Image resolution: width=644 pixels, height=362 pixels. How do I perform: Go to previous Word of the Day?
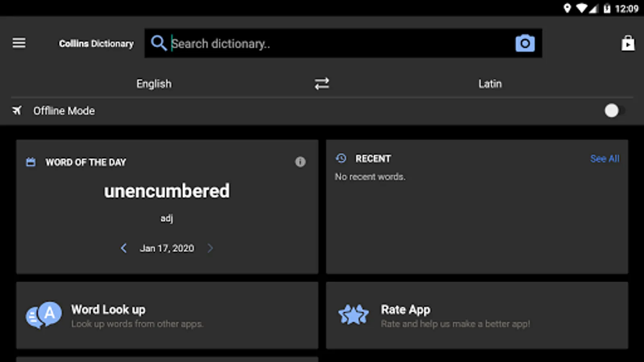coord(124,248)
